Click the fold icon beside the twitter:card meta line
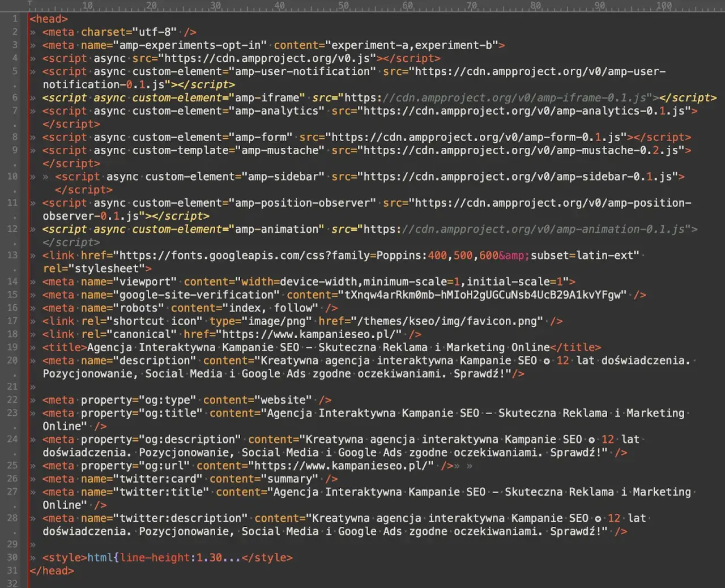This screenshot has width=725, height=588. [33, 479]
